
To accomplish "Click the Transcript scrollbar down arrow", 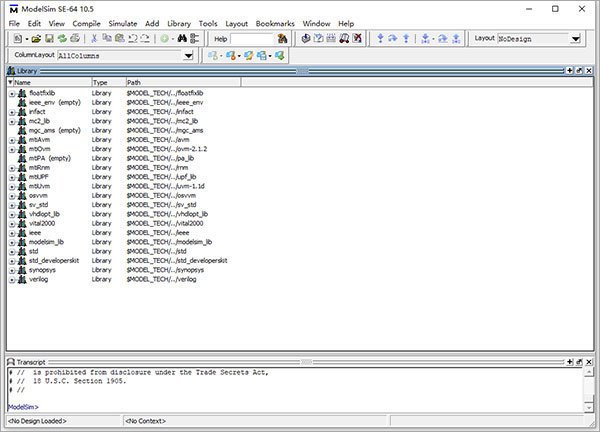I will (589, 408).
